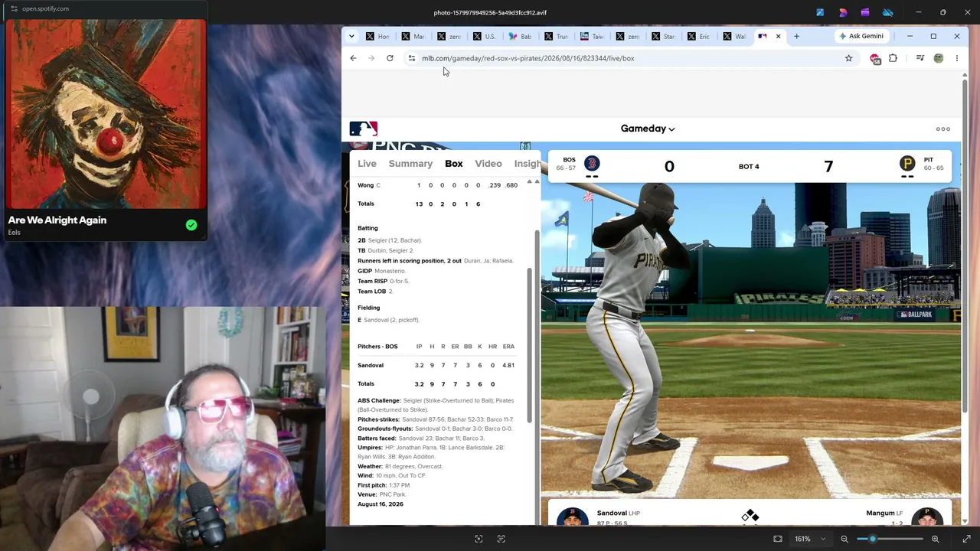Viewport: 980px width, 551px height.
Task: Switch to the 'Hon' browser tab
Action: [x=377, y=36]
